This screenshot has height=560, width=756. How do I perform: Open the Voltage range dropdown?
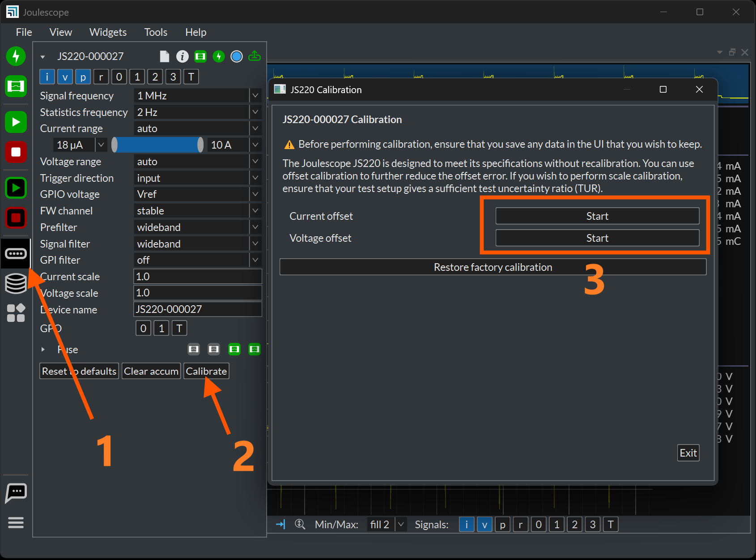[x=197, y=162]
